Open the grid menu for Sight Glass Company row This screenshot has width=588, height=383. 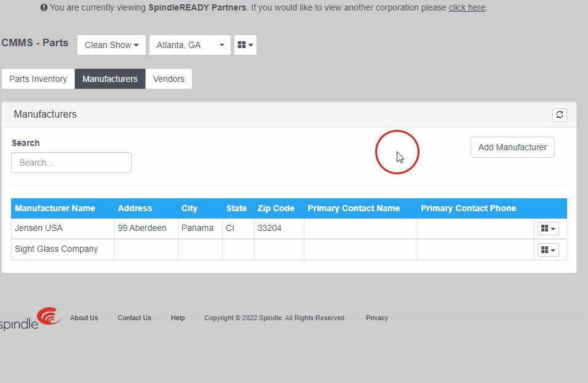tap(548, 250)
